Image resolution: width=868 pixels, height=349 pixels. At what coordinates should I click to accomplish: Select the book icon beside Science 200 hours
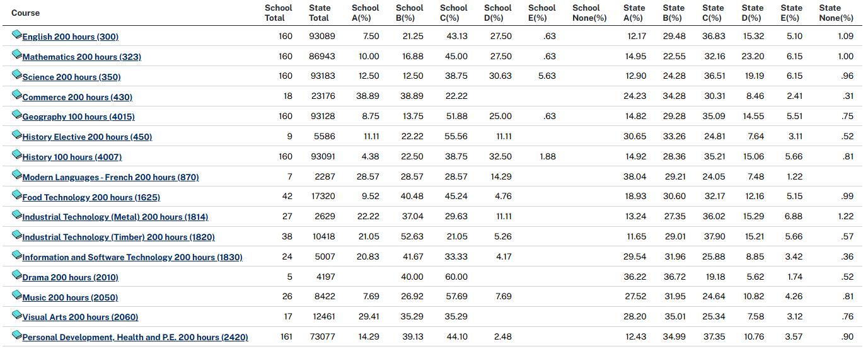[x=17, y=75]
